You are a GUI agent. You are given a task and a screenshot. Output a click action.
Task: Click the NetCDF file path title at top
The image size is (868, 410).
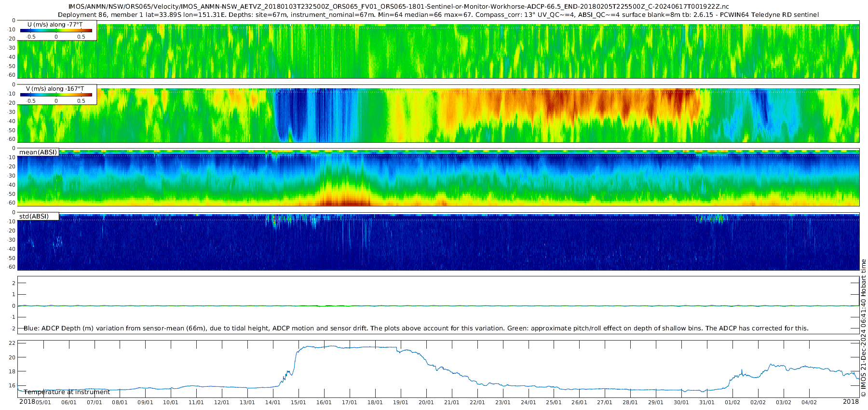(x=398, y=7)
